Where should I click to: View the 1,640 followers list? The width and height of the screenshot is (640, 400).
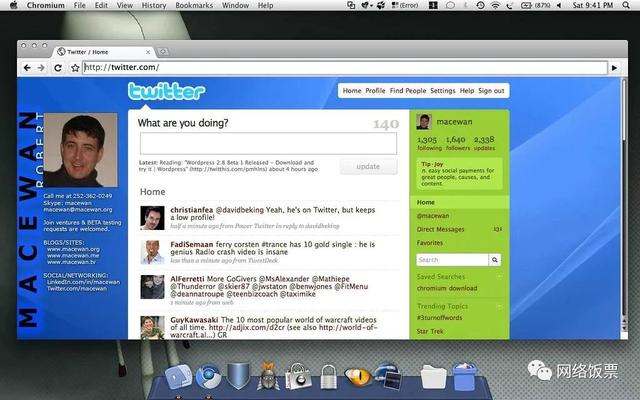point(458,143)
